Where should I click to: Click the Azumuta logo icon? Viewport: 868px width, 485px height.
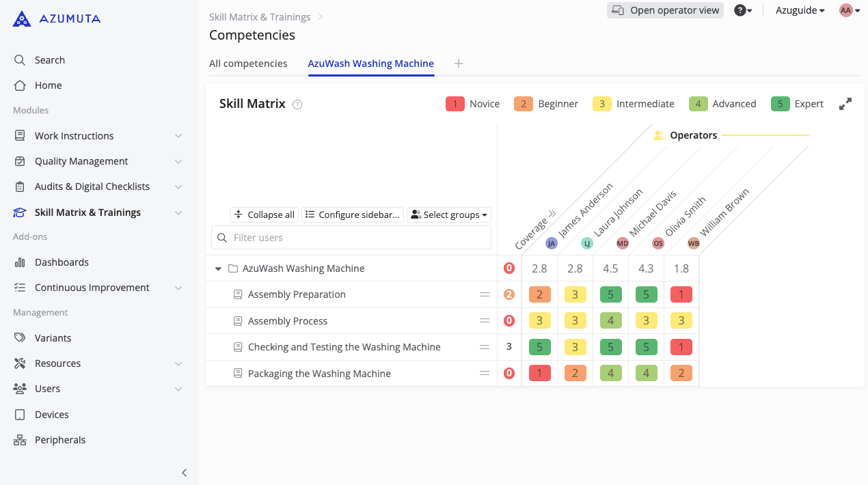point(22,18)
